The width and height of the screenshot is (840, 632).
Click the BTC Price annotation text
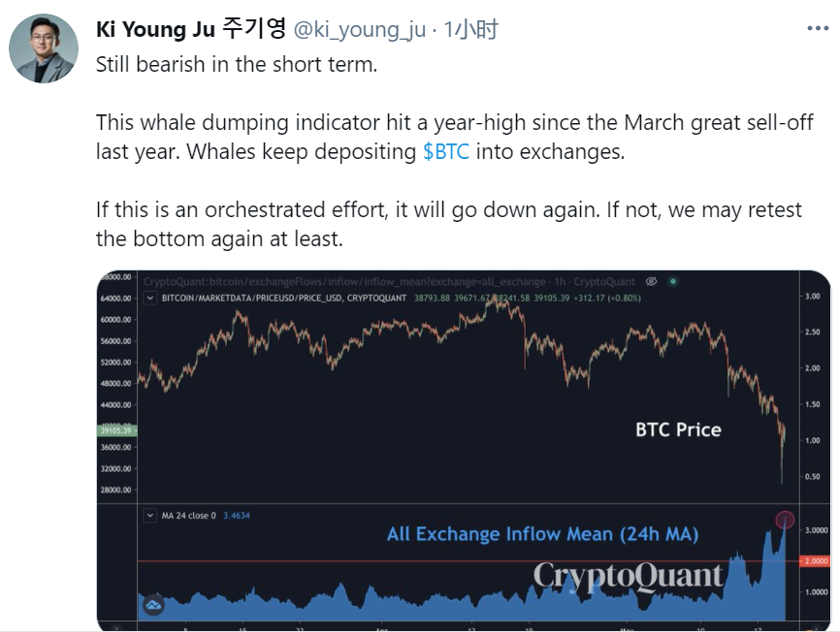point(678,429)
